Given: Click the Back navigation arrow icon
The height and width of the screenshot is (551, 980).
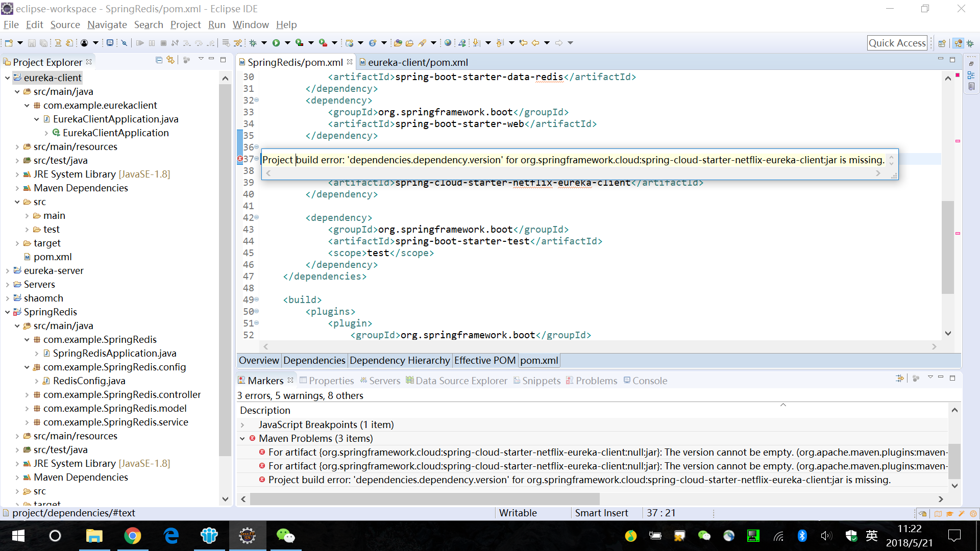Looking at the screenshot, I should [535, 43].
